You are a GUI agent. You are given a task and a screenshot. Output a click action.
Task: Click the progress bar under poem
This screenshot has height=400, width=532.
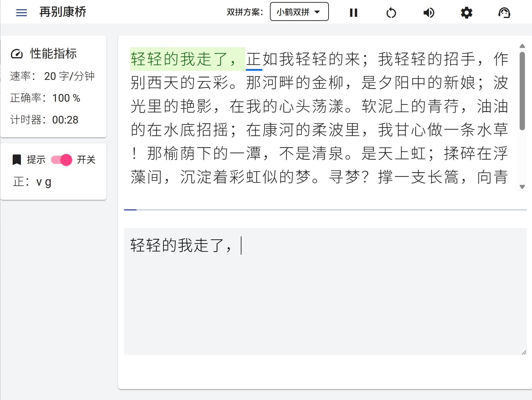pyautogui.click(x=325, y=210)
